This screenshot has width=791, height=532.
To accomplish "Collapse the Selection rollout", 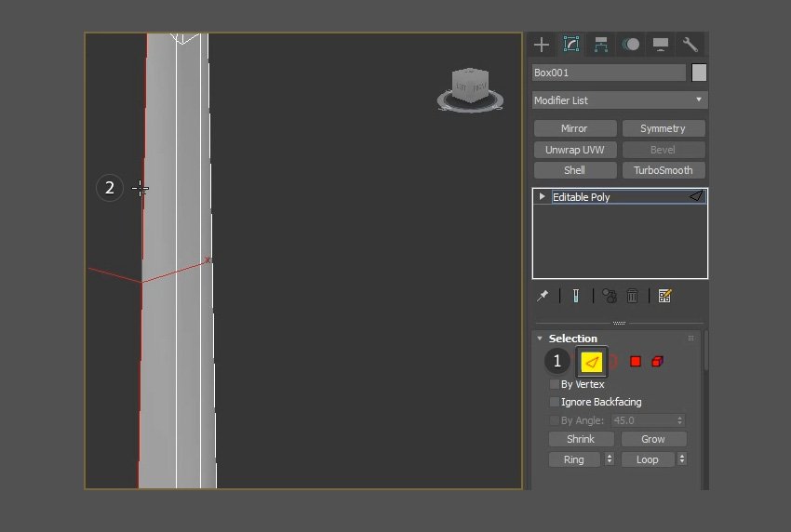I will click(540, 339).
